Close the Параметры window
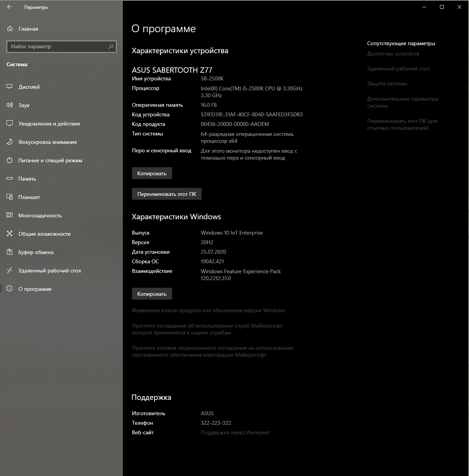469x476 pixels. 459,7
